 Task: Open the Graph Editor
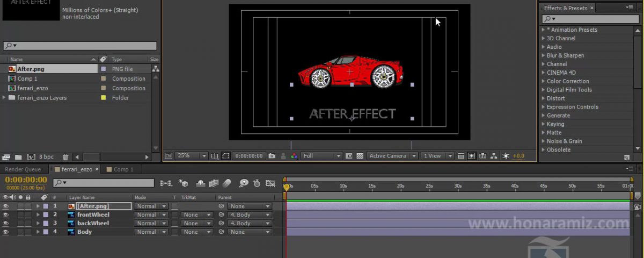coord(270,183)
